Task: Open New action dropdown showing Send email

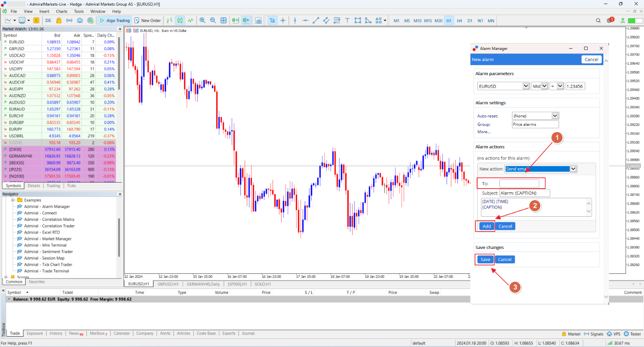Action: click(541, 169)
